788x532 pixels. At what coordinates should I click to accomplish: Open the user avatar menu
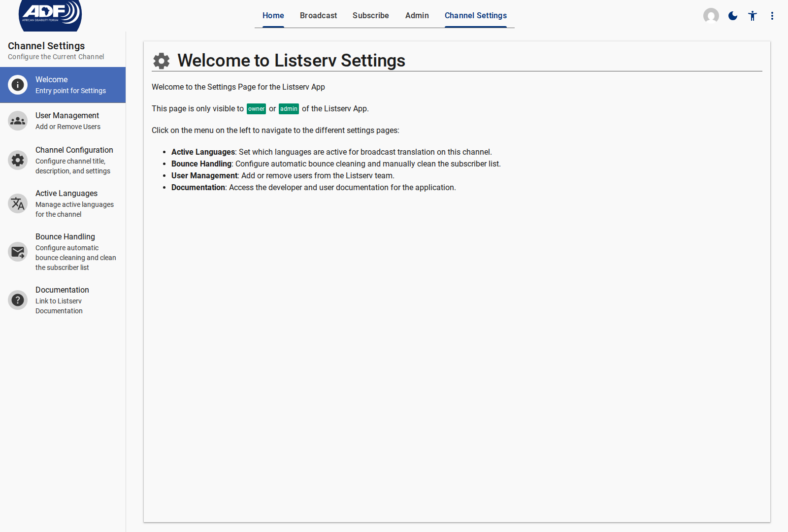coord(711,16)
